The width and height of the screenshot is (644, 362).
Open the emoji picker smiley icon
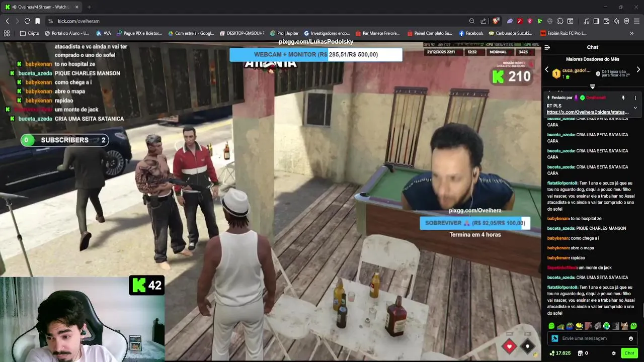(x=631, y=338)
